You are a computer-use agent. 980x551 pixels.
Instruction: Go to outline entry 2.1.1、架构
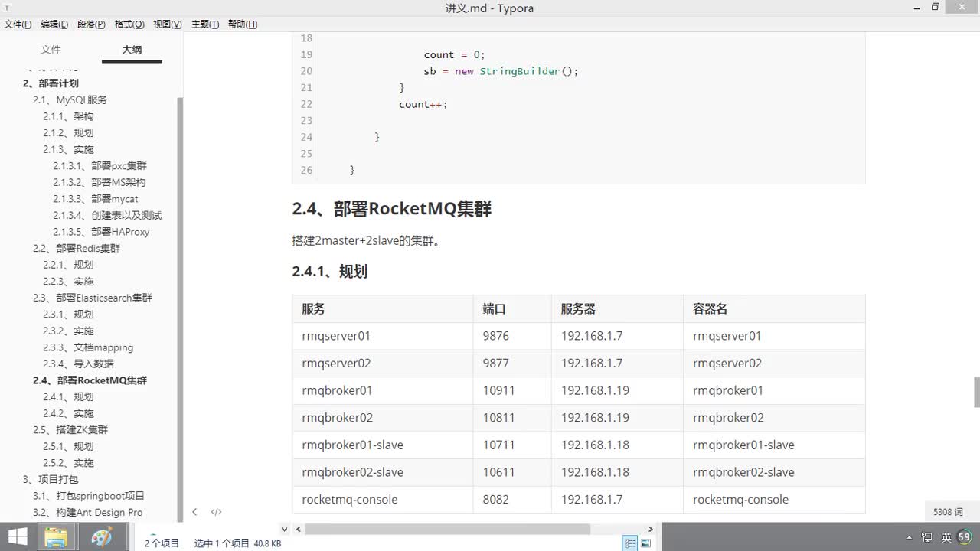68,116
